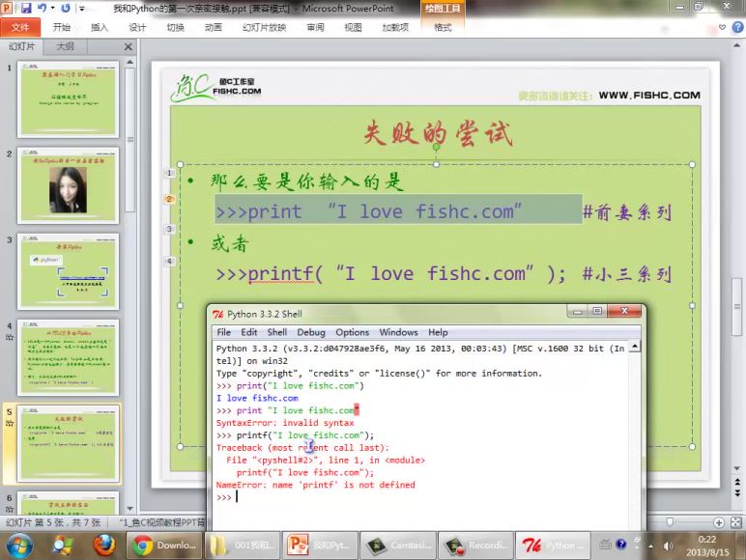Select slide 6 thumbnail
The width and height of the screenshot is (746, 560).
pyautogui.click(x=68, y=503)
